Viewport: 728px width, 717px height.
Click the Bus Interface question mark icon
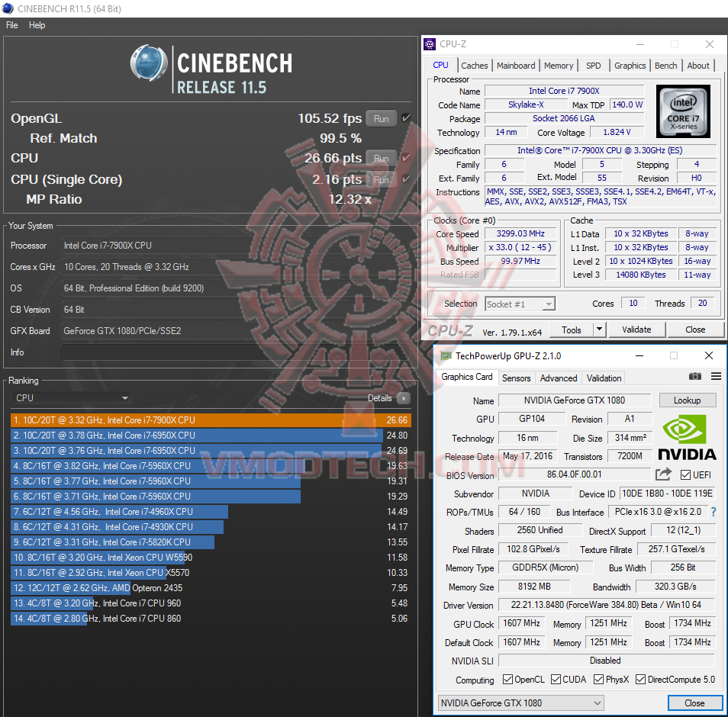coord(714,512)
